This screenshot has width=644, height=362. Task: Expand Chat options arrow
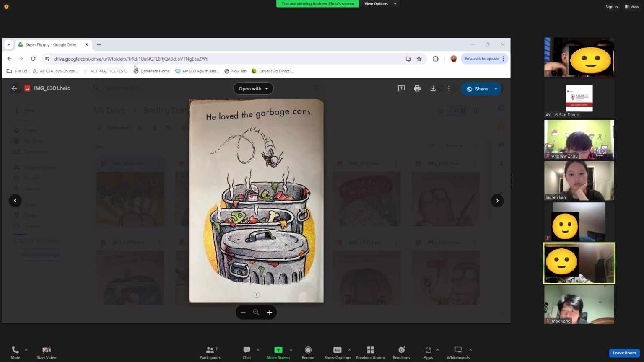click(258, 350)
